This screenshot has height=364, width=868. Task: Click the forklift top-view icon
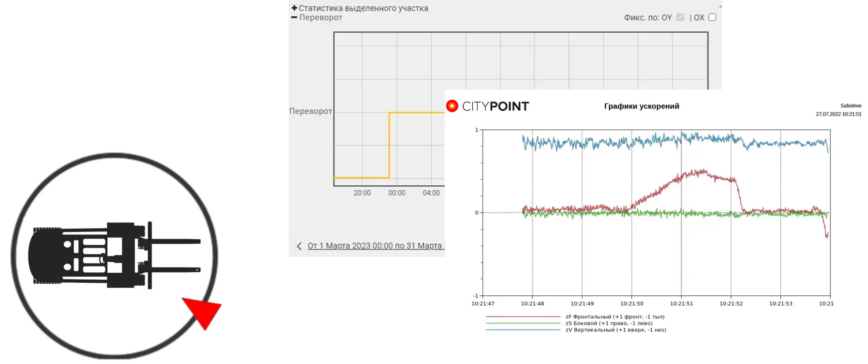[x=115, y=255]
